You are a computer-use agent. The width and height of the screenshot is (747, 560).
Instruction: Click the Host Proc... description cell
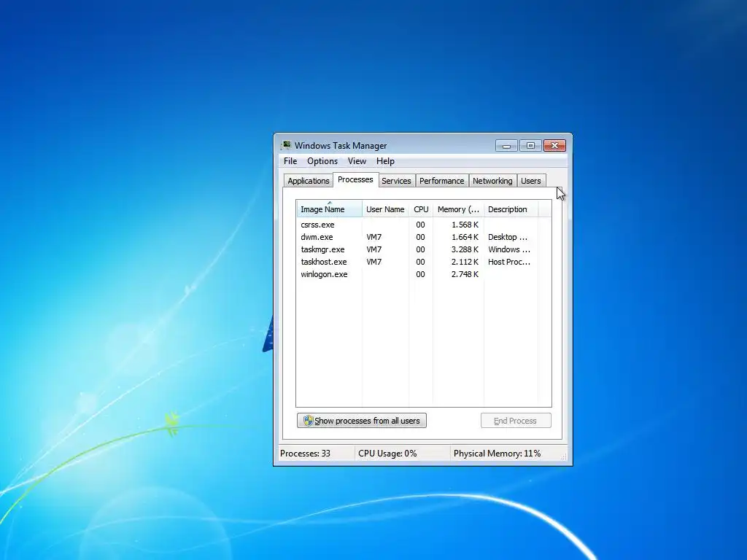click(508, 262)
